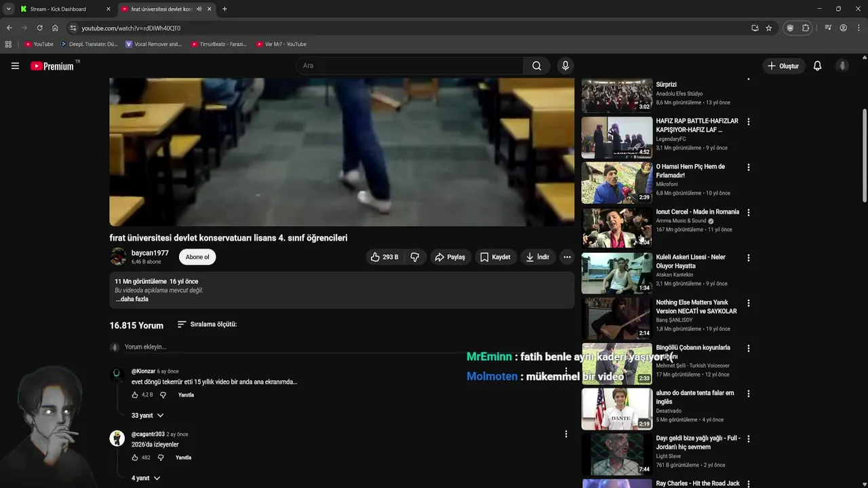Reply to the @Kionzar comment
Image resolution: width=868 pixels, height=488 pixels.
coord(186,394)
